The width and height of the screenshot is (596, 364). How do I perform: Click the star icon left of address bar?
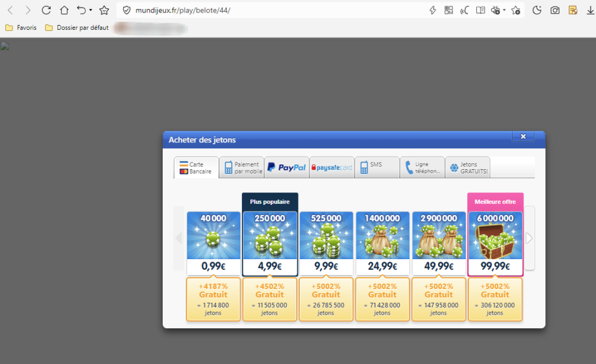tap(104, 10)
